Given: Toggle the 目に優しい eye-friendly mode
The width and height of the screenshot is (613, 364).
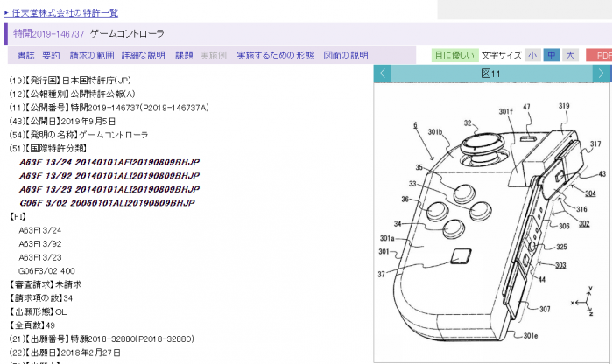Looking at the screenshot, I should click(454, 55).
